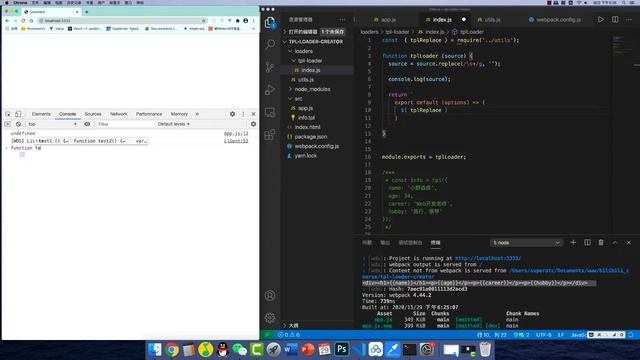Image resolution: width=640 pixels, height=360 pixels.
Task: Switch to the Elements tab in DevTools
Action: tap(41, 114)
